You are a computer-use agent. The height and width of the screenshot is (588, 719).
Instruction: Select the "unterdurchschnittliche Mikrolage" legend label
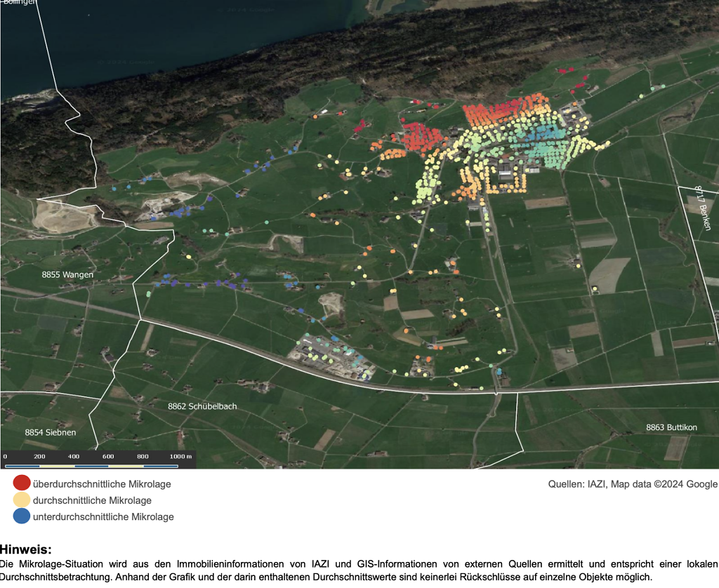[x=103, y=516]
